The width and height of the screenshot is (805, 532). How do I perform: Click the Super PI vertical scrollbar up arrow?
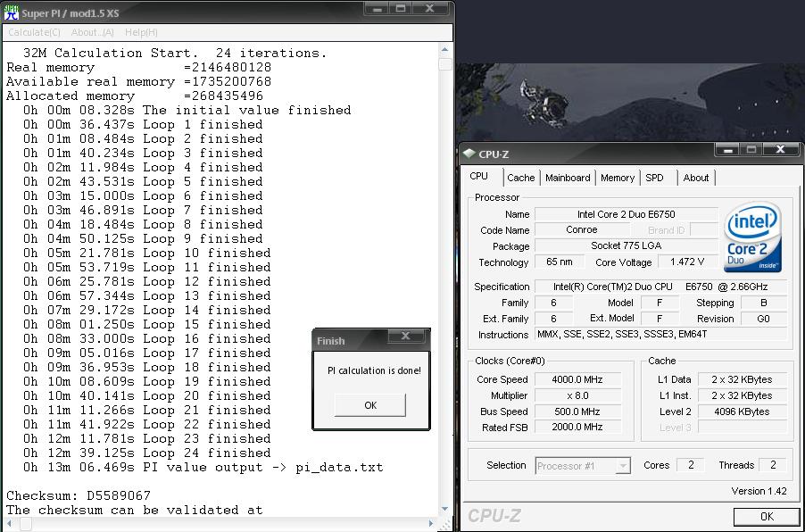[x=444, y=50]
